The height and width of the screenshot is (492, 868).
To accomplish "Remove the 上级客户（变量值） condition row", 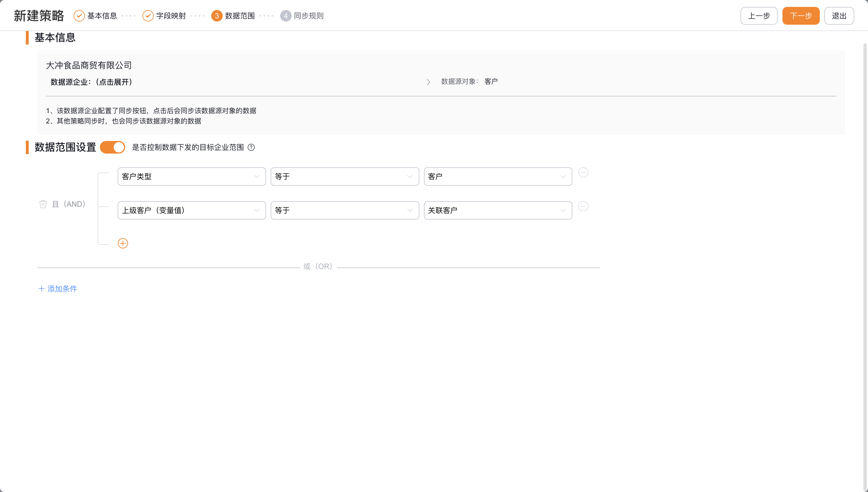I will coord(583,206).
